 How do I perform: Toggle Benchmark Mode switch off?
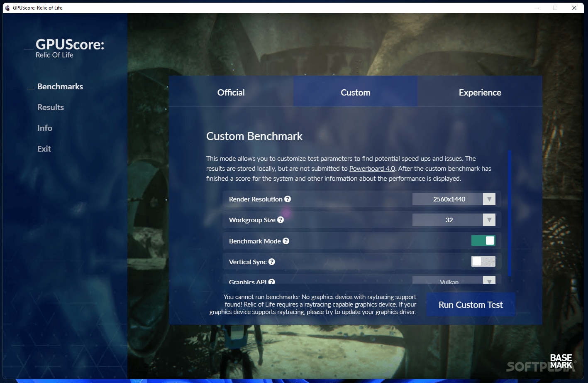pyautogui.click(x=483, y=241)
